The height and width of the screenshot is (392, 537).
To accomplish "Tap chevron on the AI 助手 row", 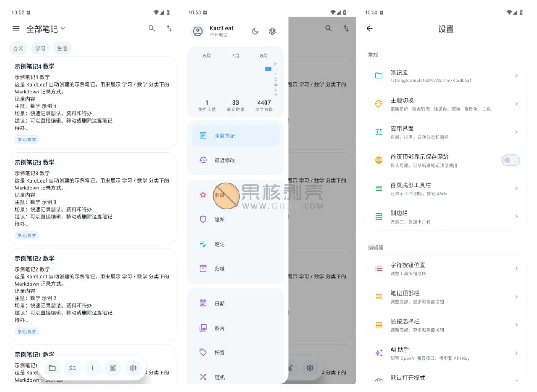I will coord(516,353).
